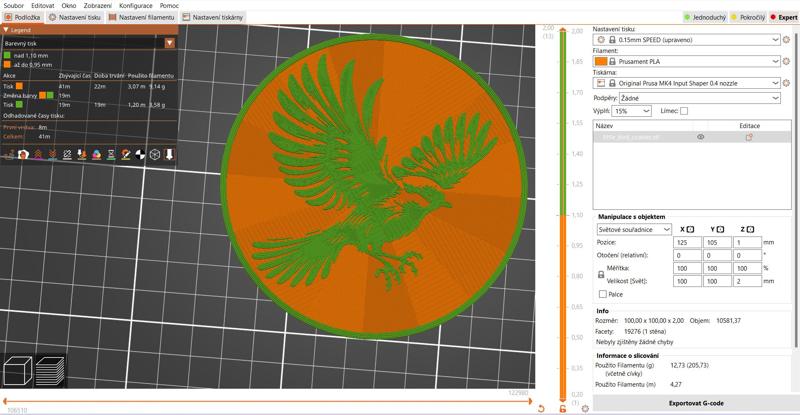Screen dimensions: 800x415
Task: Click Pozice X field with 125
Action: [x=687, y=242]
